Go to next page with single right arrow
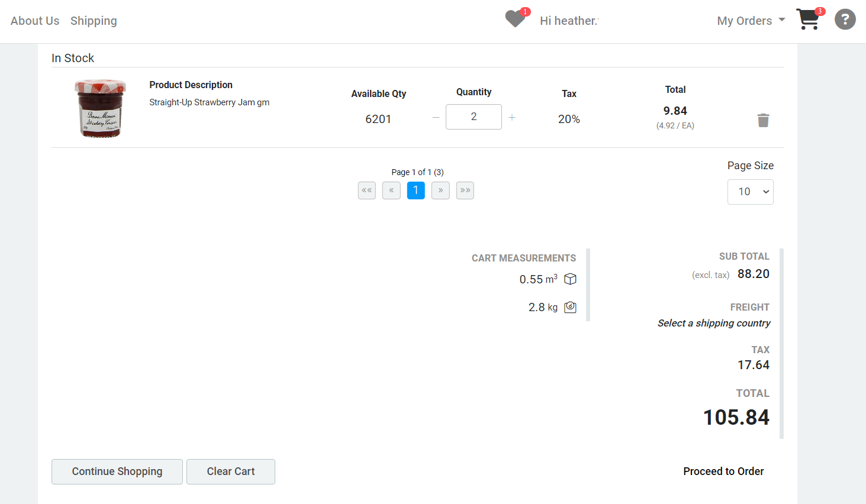 (440, 190)
